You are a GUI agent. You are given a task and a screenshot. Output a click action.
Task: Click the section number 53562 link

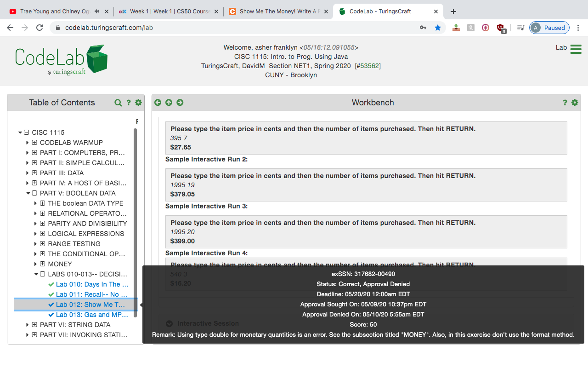coord(369,66)
